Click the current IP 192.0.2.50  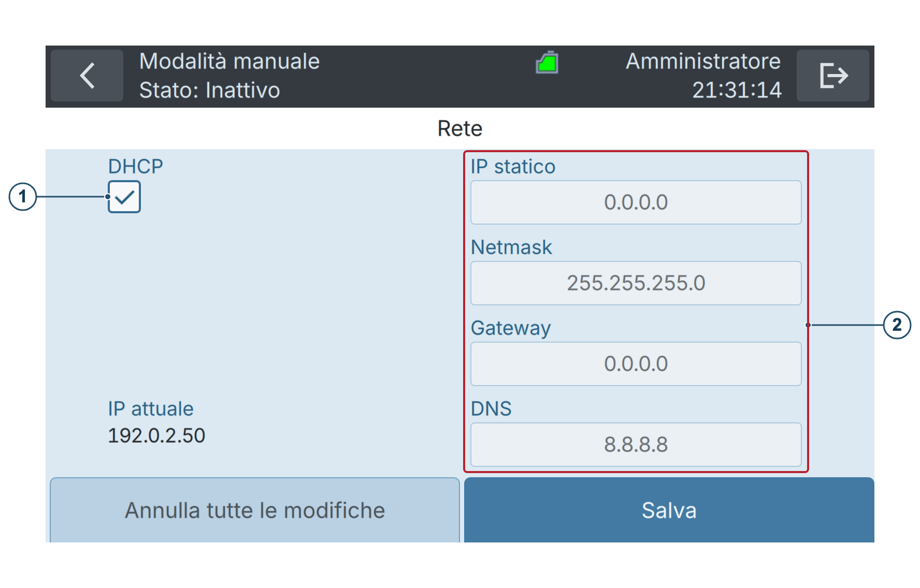[x=156, y=436]
